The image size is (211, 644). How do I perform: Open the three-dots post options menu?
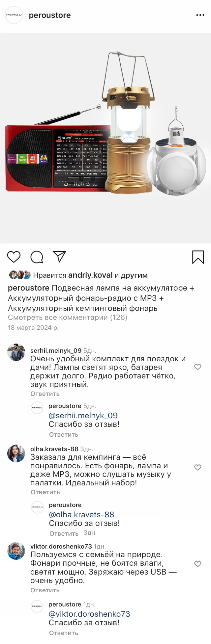pyautogui.click(x=200, y=15)
